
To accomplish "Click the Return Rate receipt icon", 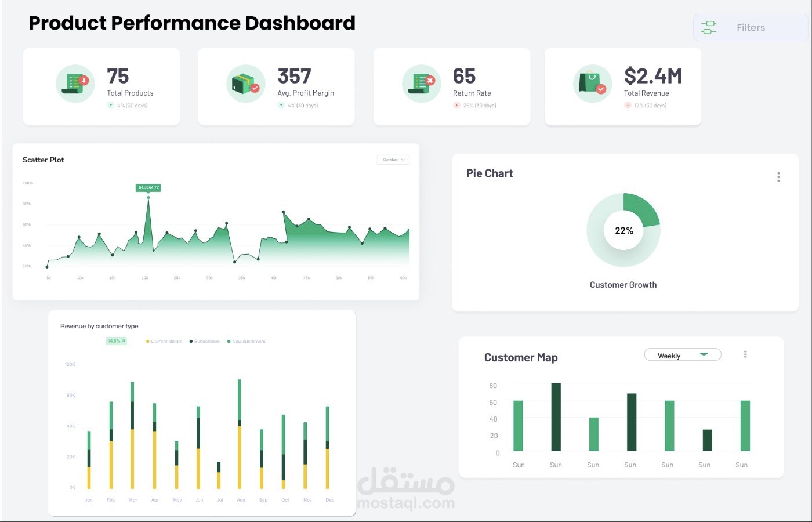I will click(x=422, y=84).
